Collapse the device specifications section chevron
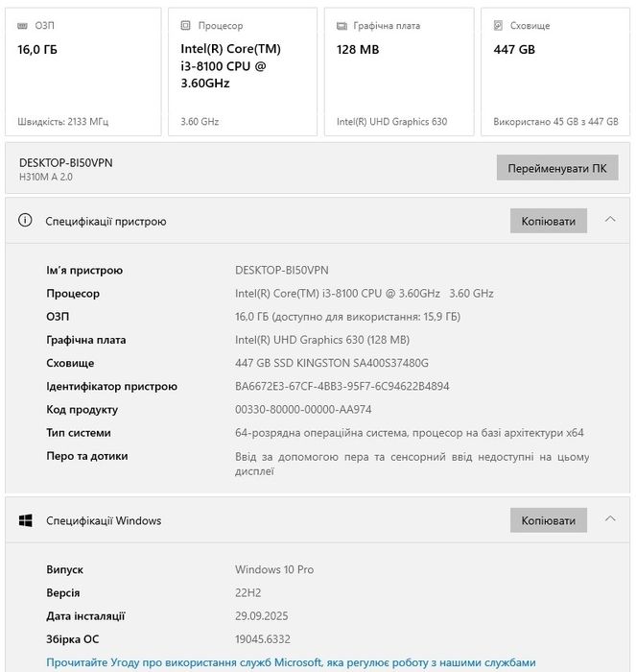 (x=610, y=220)
